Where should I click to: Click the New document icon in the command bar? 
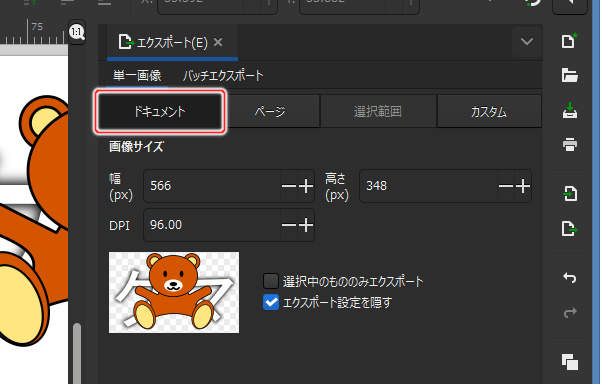coord(569,41)
